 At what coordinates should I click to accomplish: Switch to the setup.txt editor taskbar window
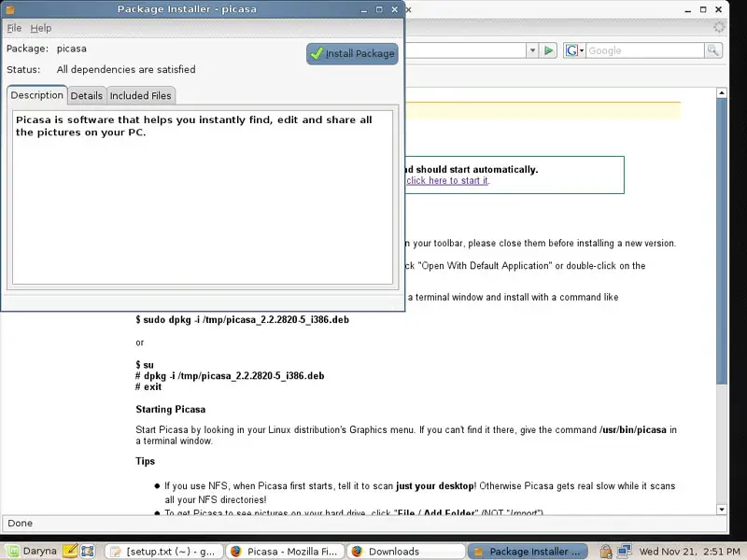point(163,552)
